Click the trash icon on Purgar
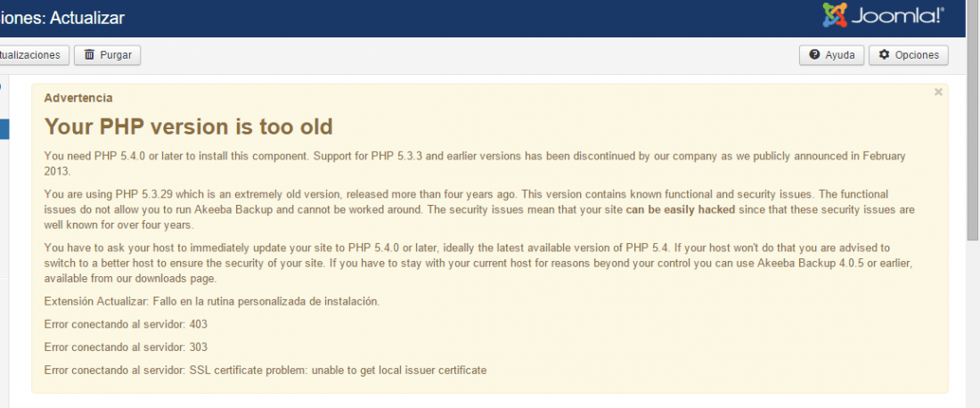 pyautogui.click(x=89, y=55)
